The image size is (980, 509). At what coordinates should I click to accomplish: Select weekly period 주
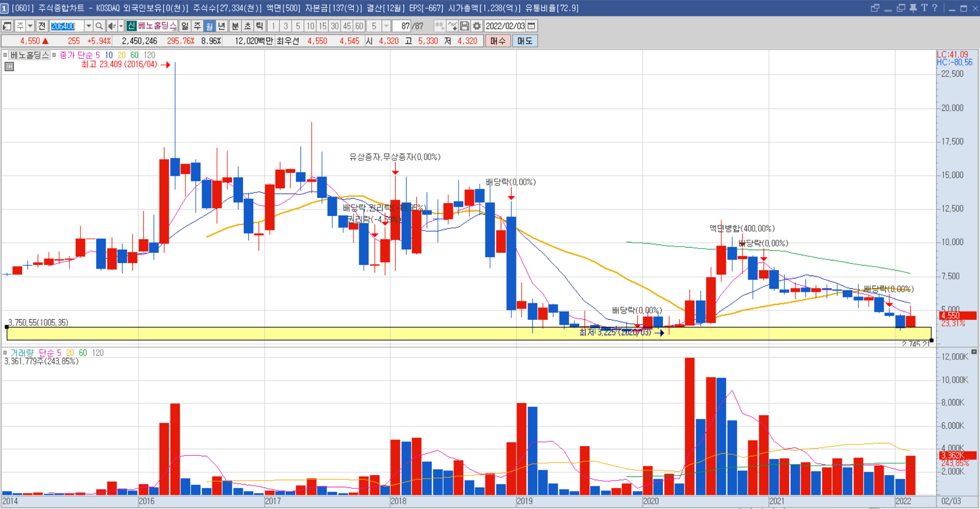tap(197, 26)
